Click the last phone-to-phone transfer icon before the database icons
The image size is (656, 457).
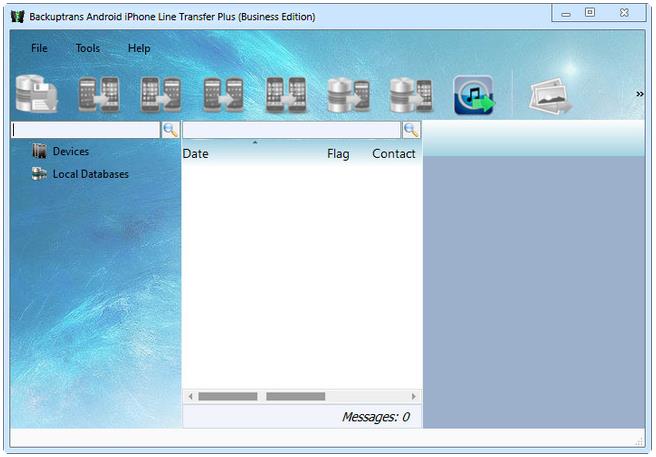pos(286,95)
